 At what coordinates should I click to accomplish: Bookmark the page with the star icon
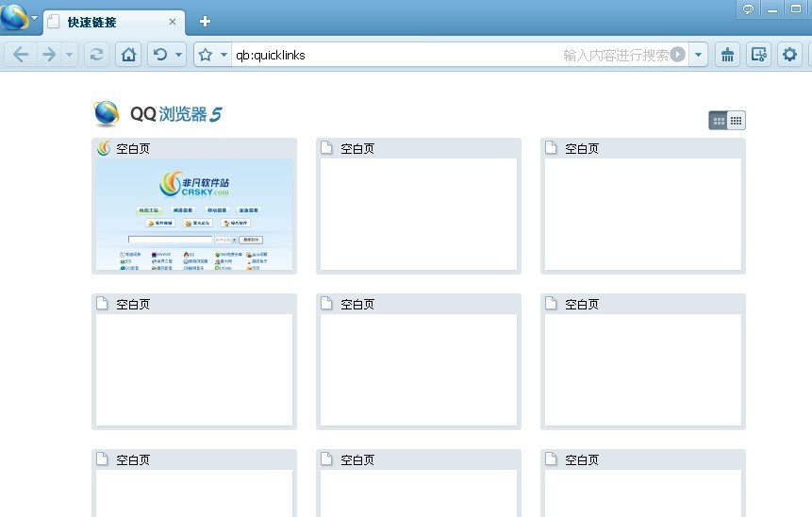[x=206, y=55]
